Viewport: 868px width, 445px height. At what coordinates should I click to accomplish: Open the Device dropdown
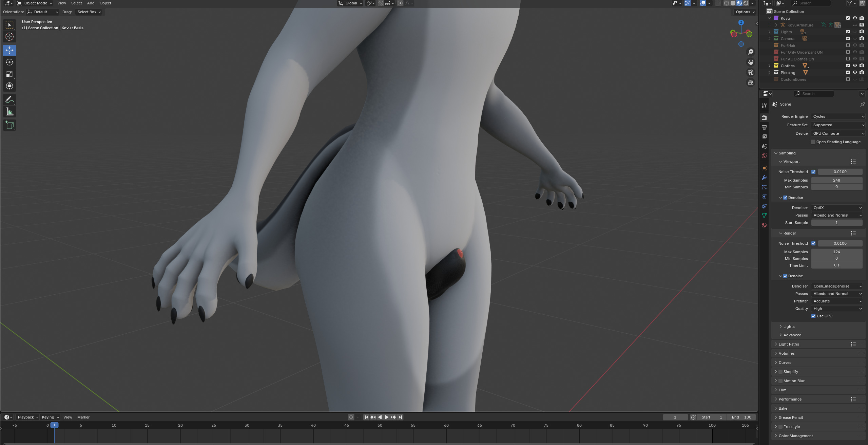coord(838,133)
